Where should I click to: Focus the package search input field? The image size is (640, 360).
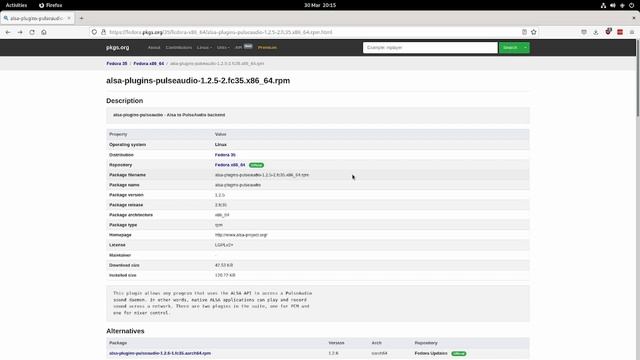(x=430, y=47)
